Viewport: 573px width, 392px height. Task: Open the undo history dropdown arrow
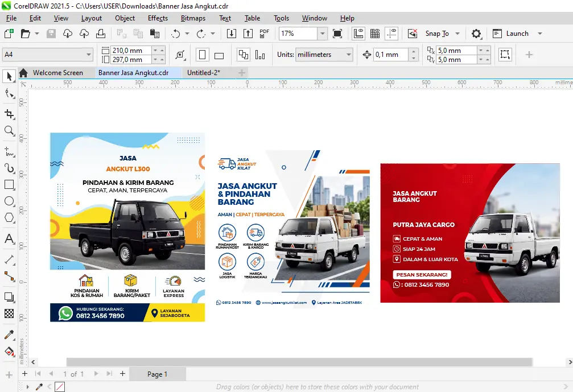[x=187, y=34]
